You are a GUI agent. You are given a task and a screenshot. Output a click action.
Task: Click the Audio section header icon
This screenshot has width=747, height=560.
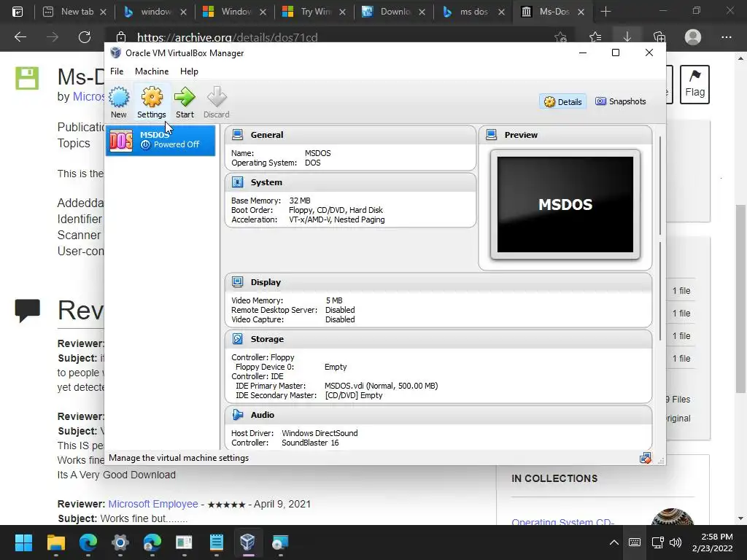click(x=237, y=415)
